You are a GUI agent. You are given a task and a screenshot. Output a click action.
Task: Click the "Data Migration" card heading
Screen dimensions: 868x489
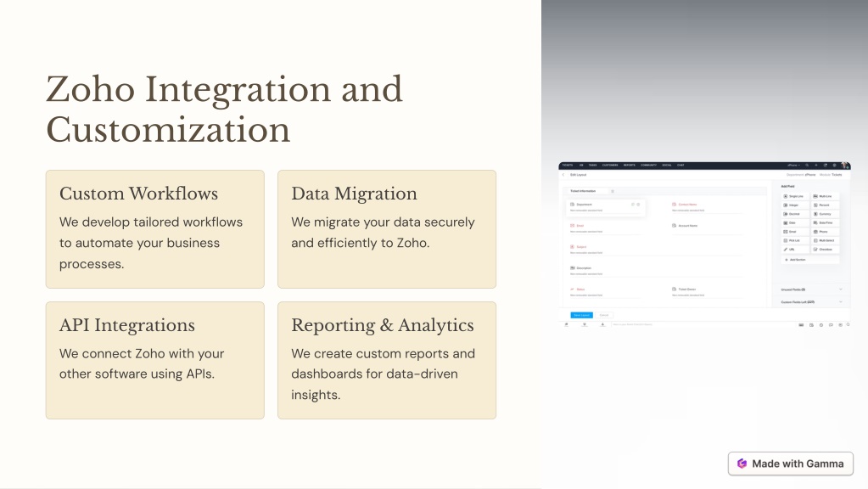coord(354,194)
